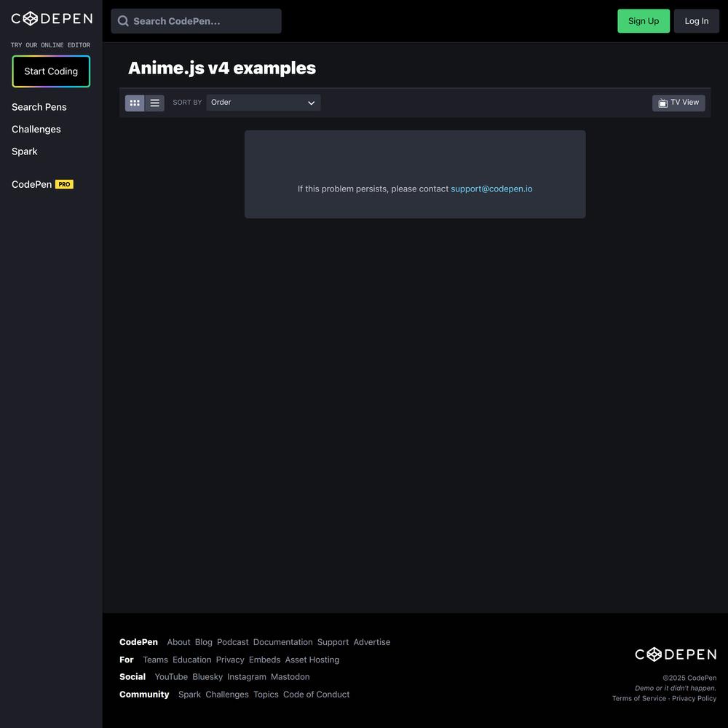Viewport: 728px width, 728px height.
Task: Open TV View mode
Action: tap(678, 103)
